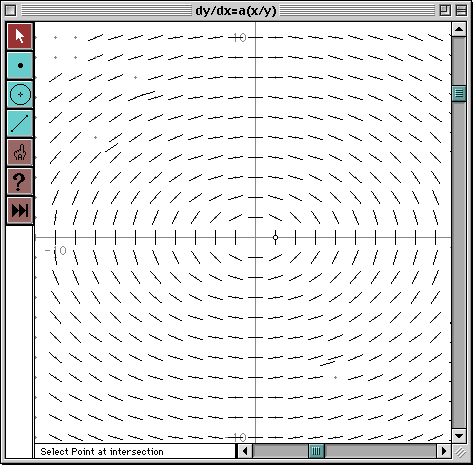Activate the Text label hand tool
The width and height of the screenshot is (473, 465).
pyautogui.click(x=20, y=153)
